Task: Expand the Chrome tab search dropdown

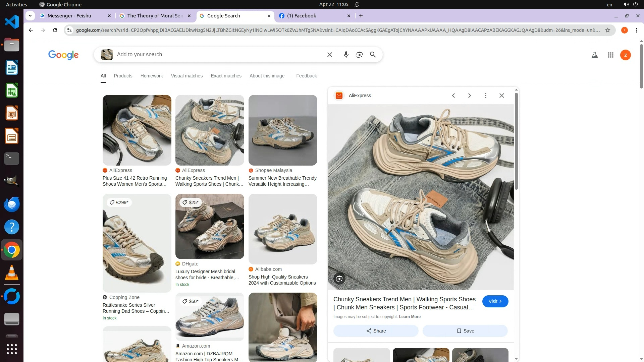Action: (x=30, y=16)
